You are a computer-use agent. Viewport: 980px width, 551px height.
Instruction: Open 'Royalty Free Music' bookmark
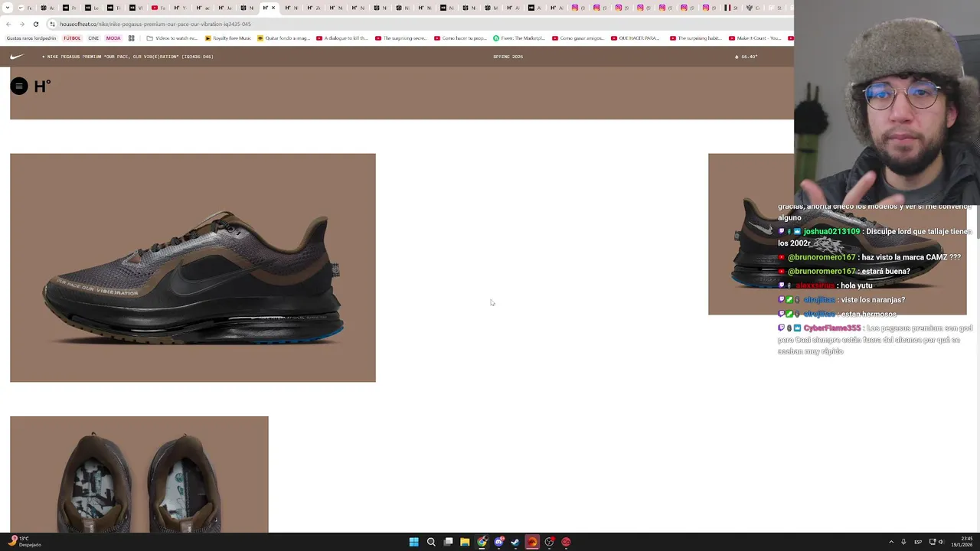tap(228, 38)
